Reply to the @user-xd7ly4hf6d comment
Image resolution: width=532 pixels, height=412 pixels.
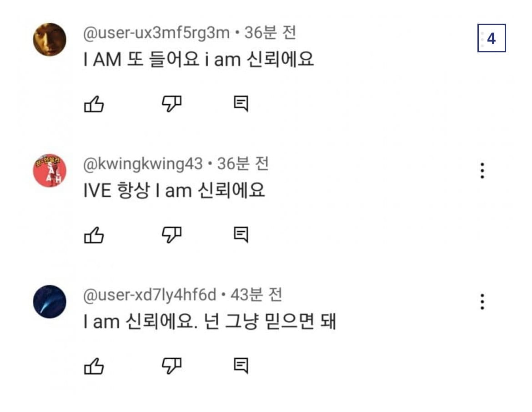point(241,366)
